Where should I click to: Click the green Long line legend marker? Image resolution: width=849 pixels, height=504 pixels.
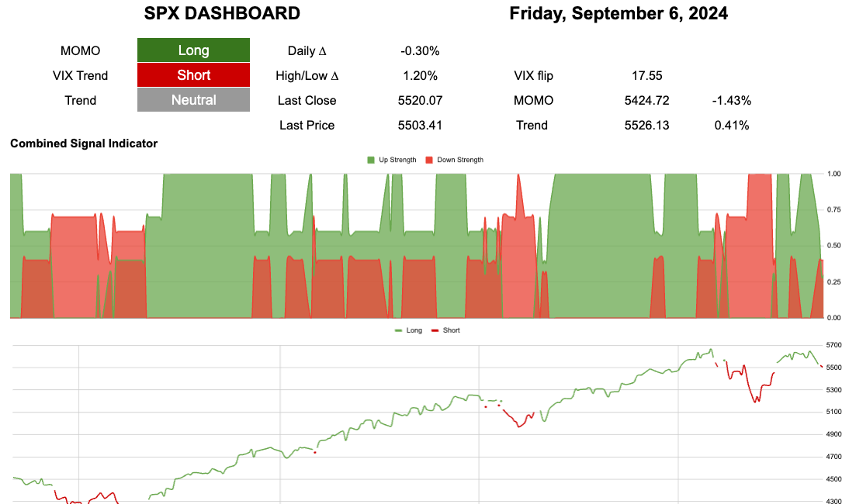(x=399, y=330)
